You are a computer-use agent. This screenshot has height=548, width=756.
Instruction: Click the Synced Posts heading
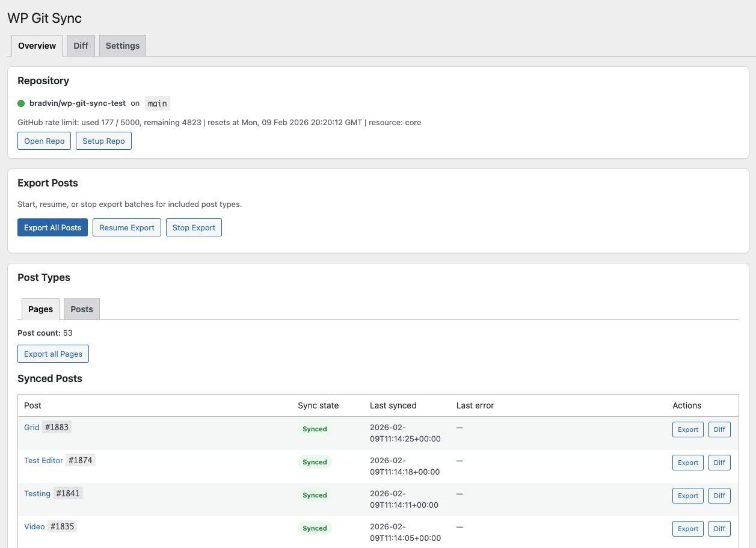click(x=50, y=378)
